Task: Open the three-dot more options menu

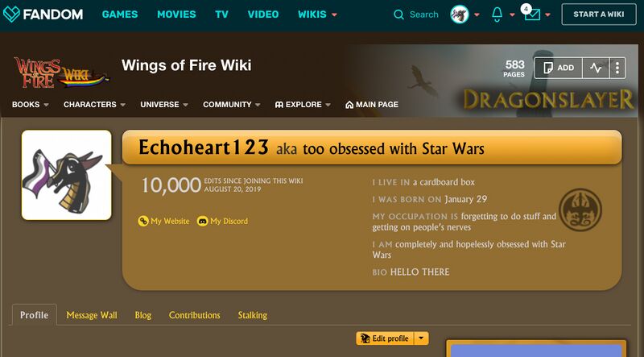Action: tap(617, 68)
